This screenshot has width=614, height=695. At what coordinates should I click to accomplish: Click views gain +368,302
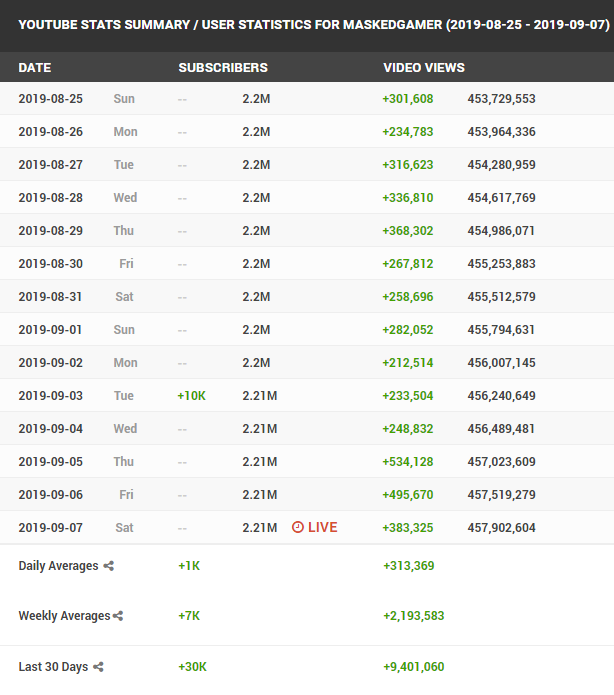point(408,231)
